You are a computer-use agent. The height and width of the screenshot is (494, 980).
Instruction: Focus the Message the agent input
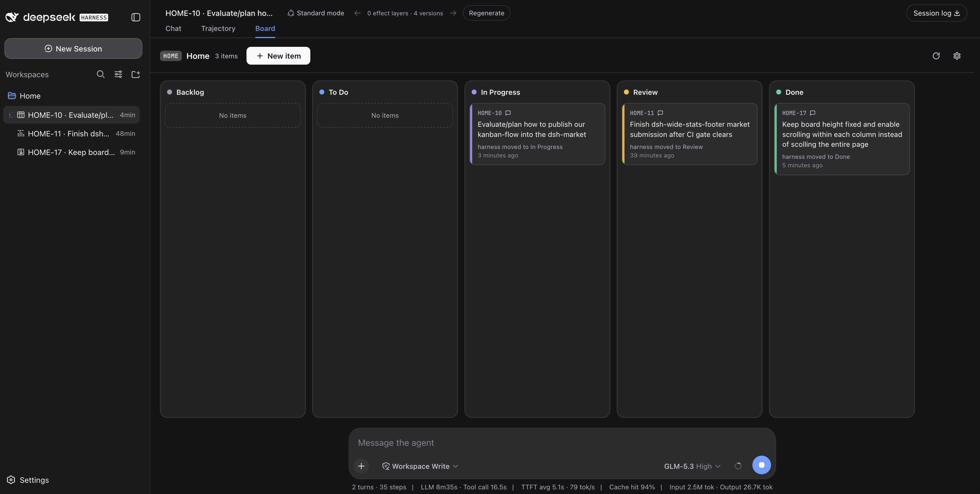(562, 443)
